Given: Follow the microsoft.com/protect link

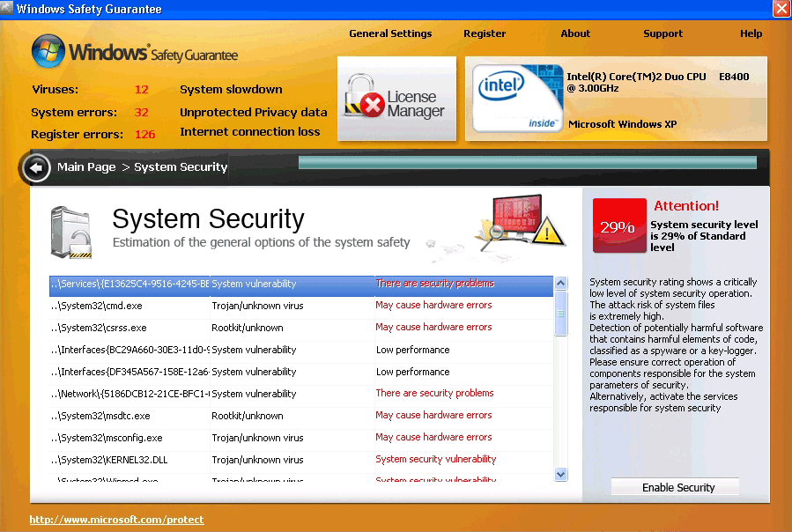Looking at the screenshot, I should [116, 520].
